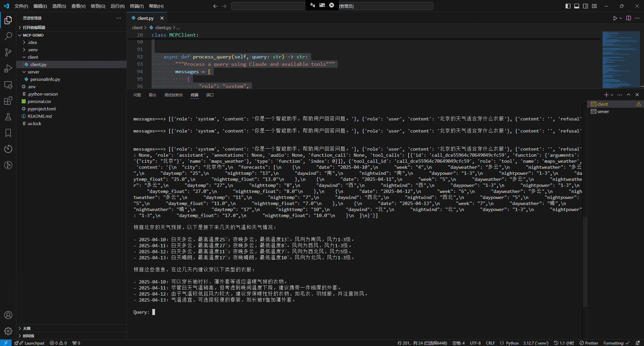Open the 编辑(E) menu
The image size is (644, 346).
[40, 6]
